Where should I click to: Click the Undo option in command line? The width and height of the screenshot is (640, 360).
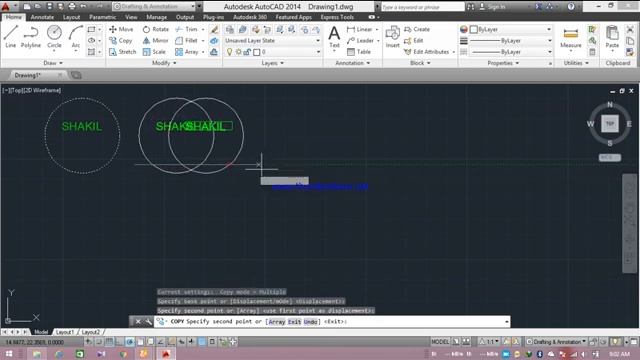(x=311, y=322)
